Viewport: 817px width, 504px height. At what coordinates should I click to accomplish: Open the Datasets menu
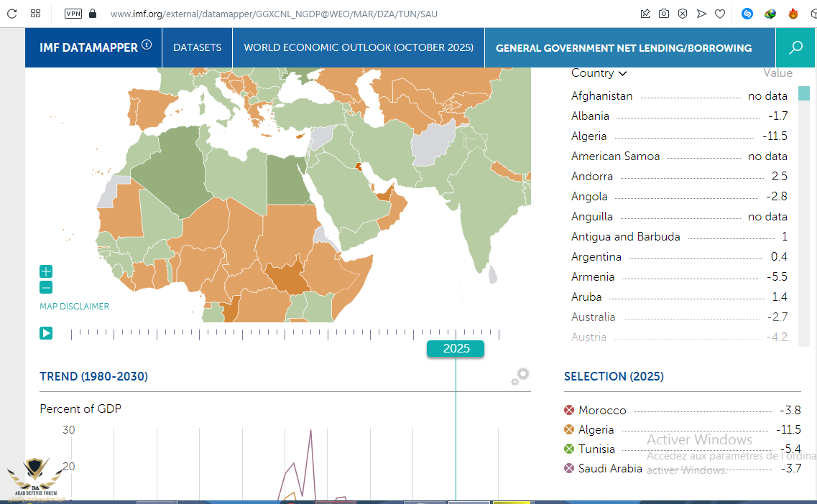(x=198, y=48)
